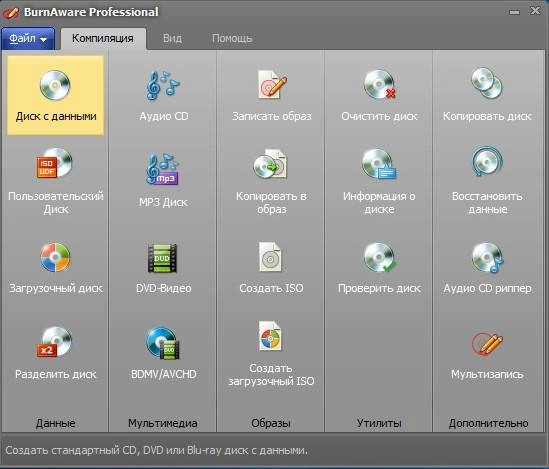Click the Записать образ icon
This screenshot has width=549, height=469.
coord(272,84)
